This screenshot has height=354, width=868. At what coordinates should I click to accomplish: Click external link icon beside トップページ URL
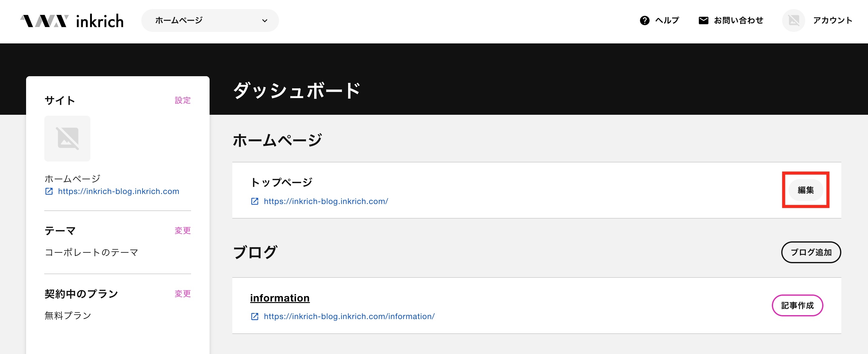[x=255, y=202]
